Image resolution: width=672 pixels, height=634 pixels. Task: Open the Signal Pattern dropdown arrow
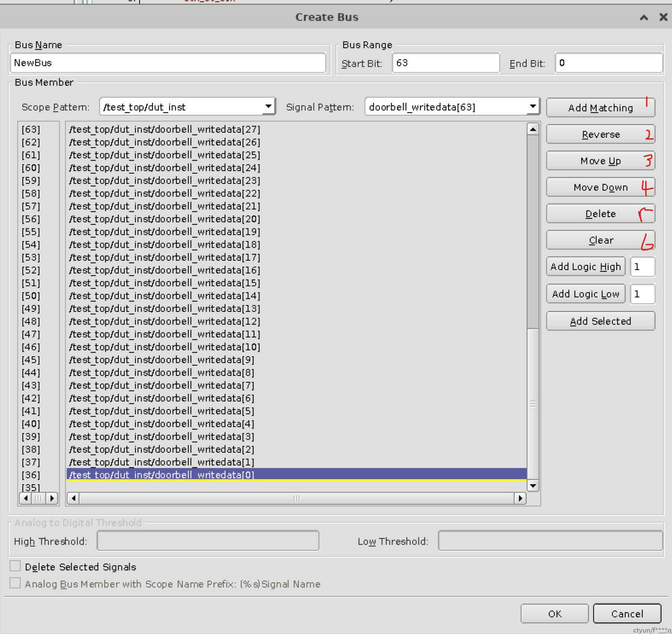(533, 106)
